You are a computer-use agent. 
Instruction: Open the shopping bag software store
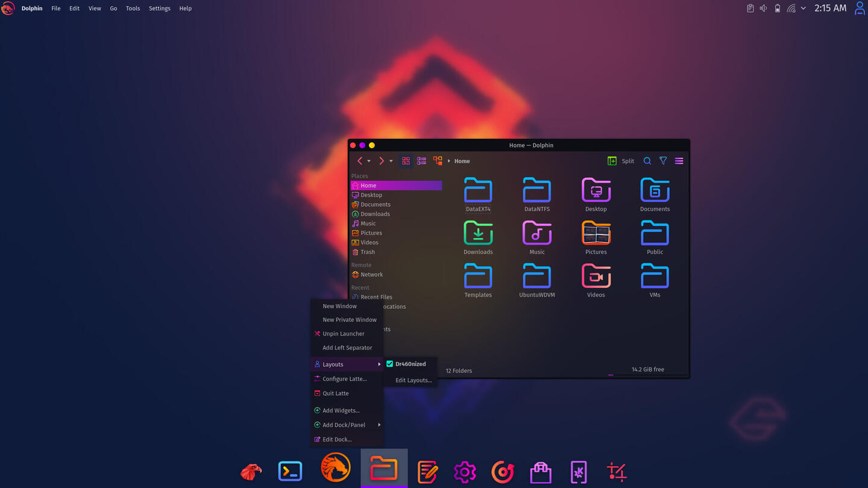click(541, 472)
